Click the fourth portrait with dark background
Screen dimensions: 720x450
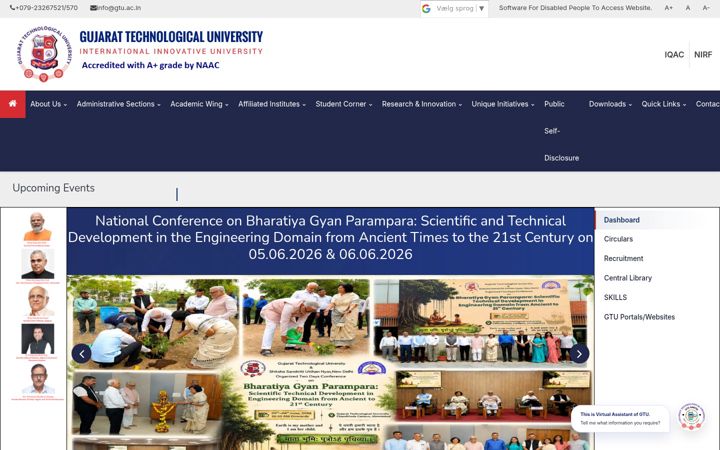(38, 339)
